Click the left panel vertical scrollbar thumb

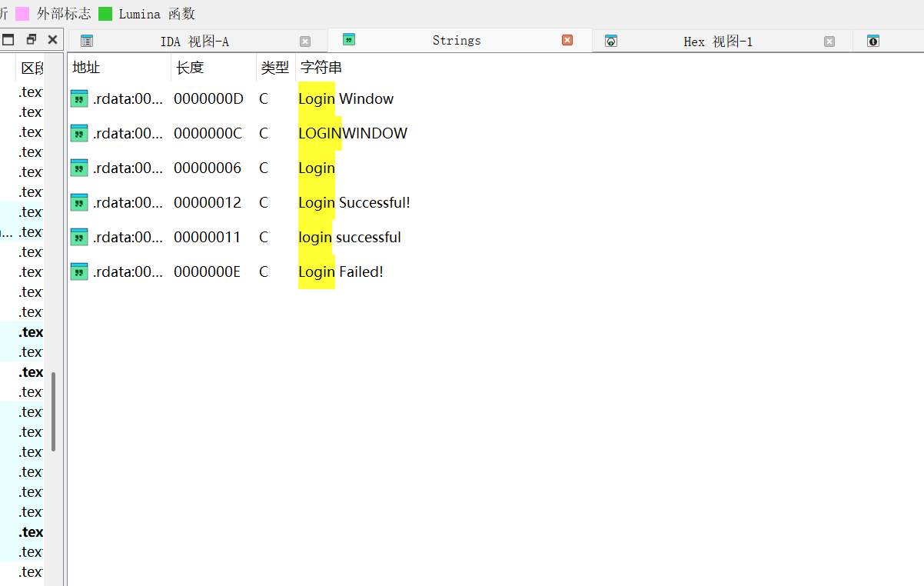tap(53, 412)
